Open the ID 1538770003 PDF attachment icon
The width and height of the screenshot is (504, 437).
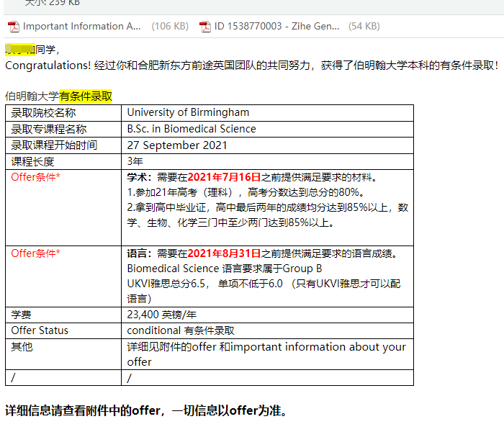coord(205,27)
